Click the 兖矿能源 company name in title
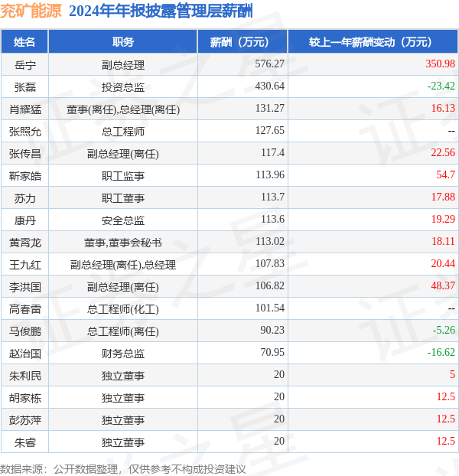This screenshot has width=459, height=476. [31, 11]
